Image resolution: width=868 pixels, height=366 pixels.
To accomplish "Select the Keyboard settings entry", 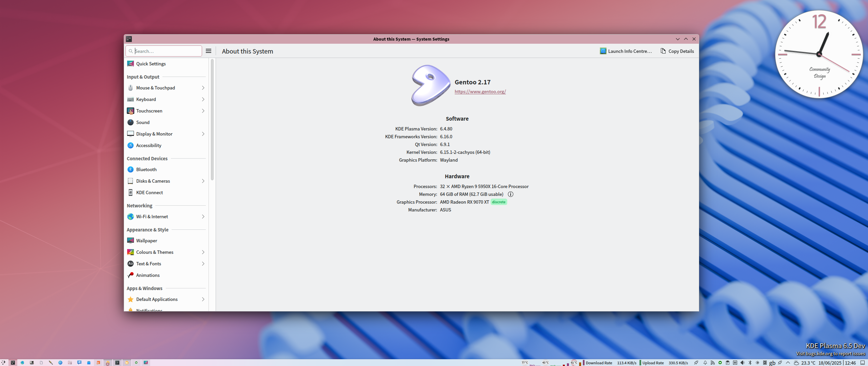I will click(166, 99).
